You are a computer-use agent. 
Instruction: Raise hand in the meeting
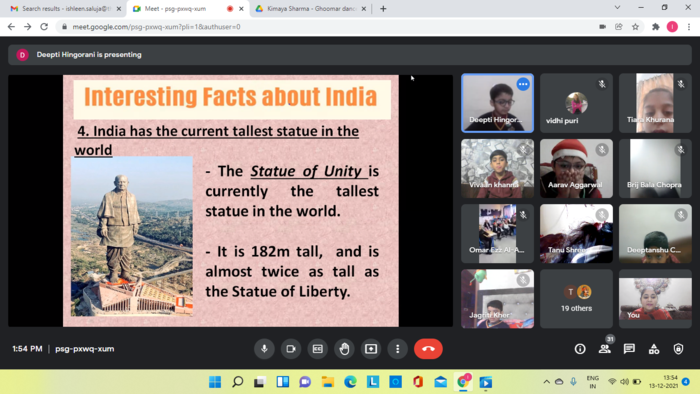click(x=344, y=349)
